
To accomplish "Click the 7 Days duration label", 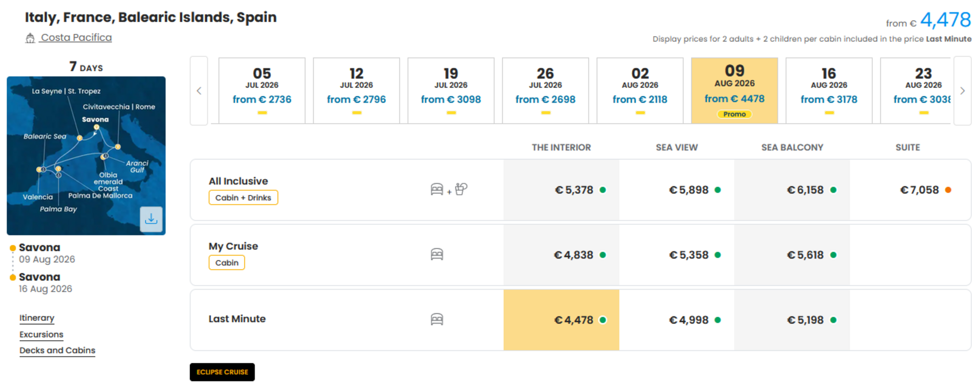I will pos(86,66).
